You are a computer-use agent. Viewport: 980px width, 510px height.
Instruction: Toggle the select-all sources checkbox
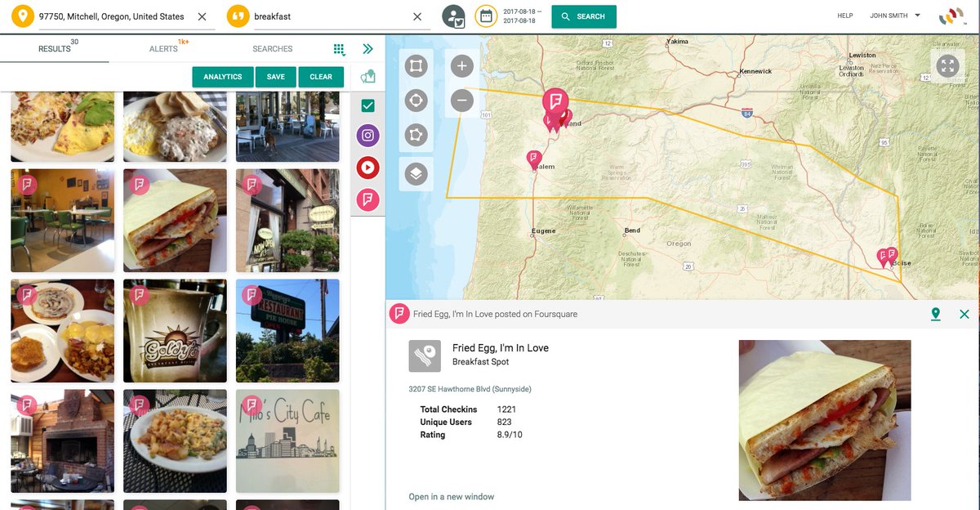[x=367, y=105]
